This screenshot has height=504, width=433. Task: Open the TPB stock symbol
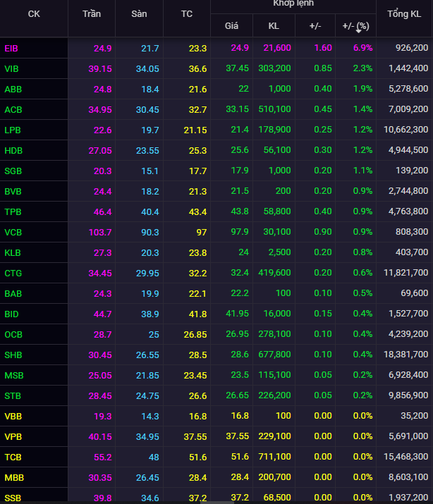point(13,212)
